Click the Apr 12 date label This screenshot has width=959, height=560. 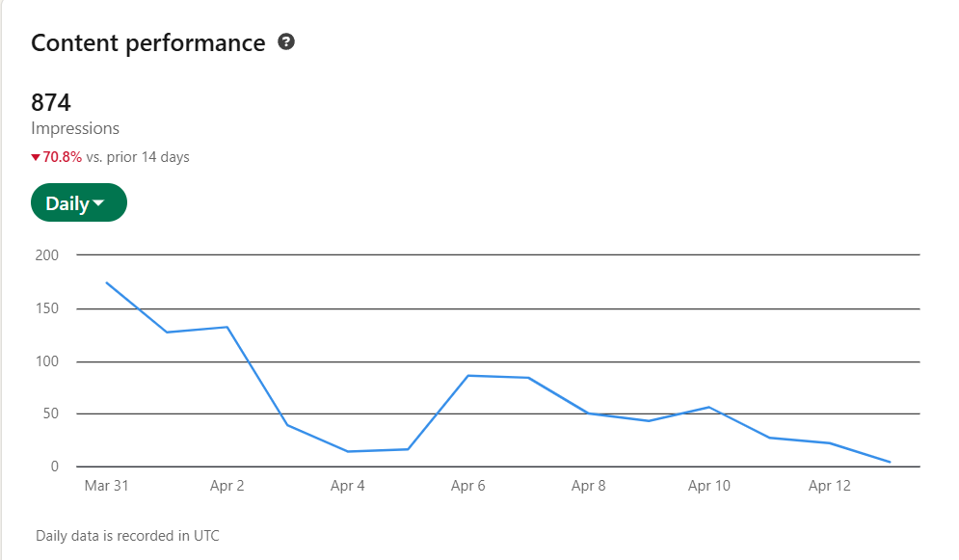click(x=830, y=486)
